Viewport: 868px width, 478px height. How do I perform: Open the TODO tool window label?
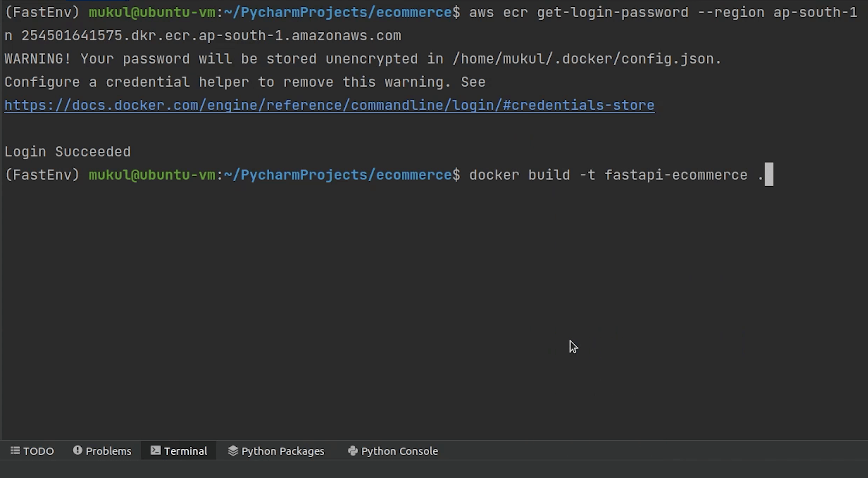[38, 451]
